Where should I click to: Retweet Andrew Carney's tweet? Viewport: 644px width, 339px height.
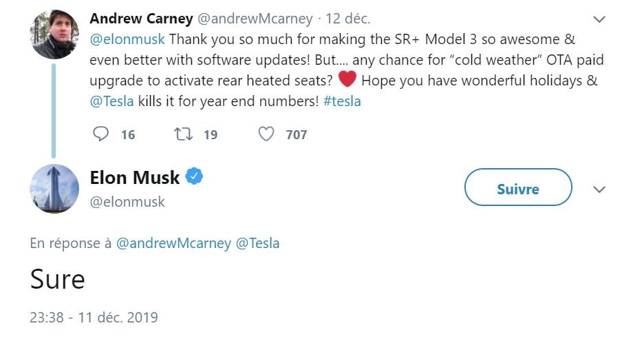[x=184, y=134]
